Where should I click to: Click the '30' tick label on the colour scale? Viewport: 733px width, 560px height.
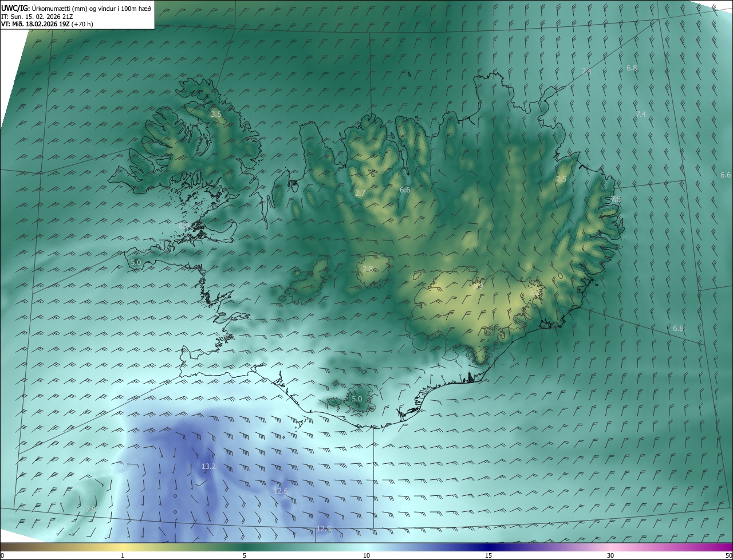coord(610,555)
